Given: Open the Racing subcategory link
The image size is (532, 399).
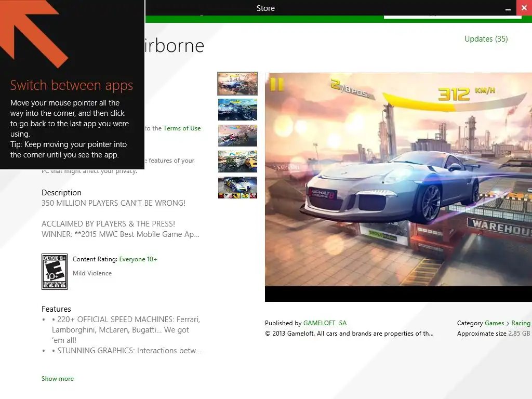Looking at the screenshot, I should coord(521,323).
